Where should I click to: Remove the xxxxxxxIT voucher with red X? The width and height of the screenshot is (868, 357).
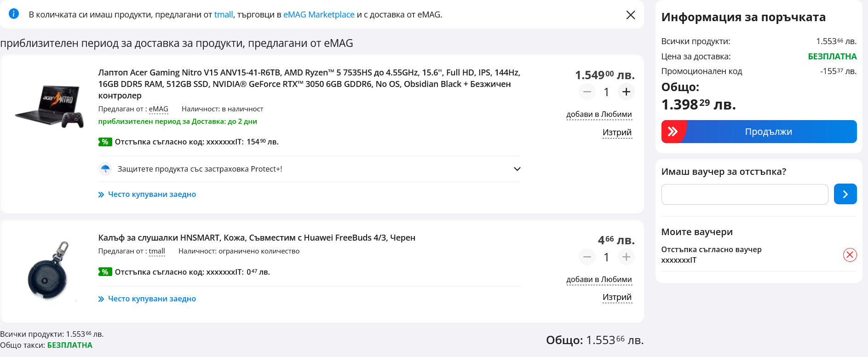tap(850, 255)
